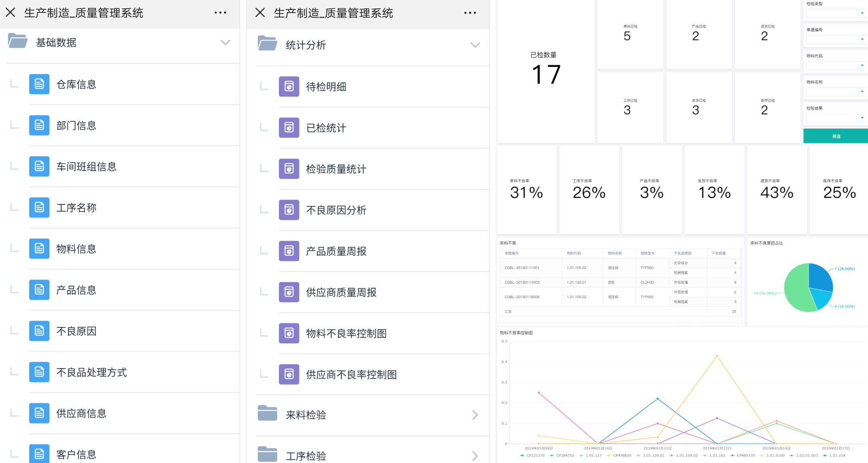
Task: Select the 供应商不良率控制图 report icon
Action: 289,375
